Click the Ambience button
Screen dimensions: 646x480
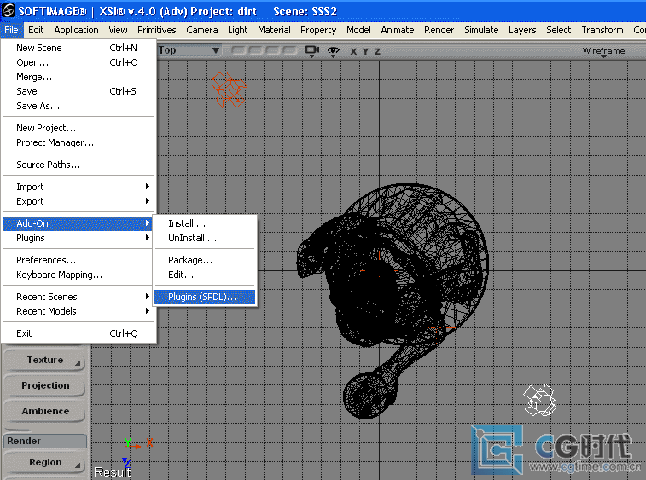click(44, 411)
